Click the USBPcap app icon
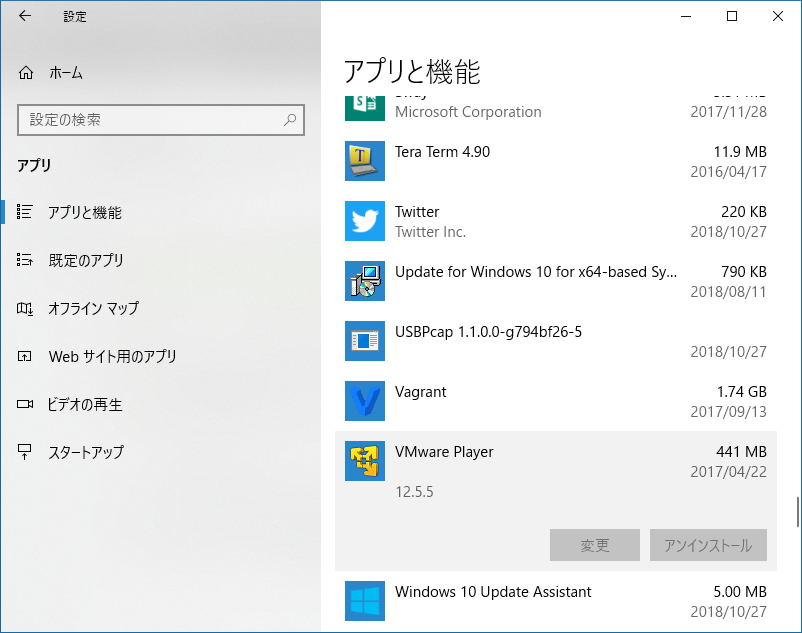Viewport: 802px width, 633px height. coord(364,341)
